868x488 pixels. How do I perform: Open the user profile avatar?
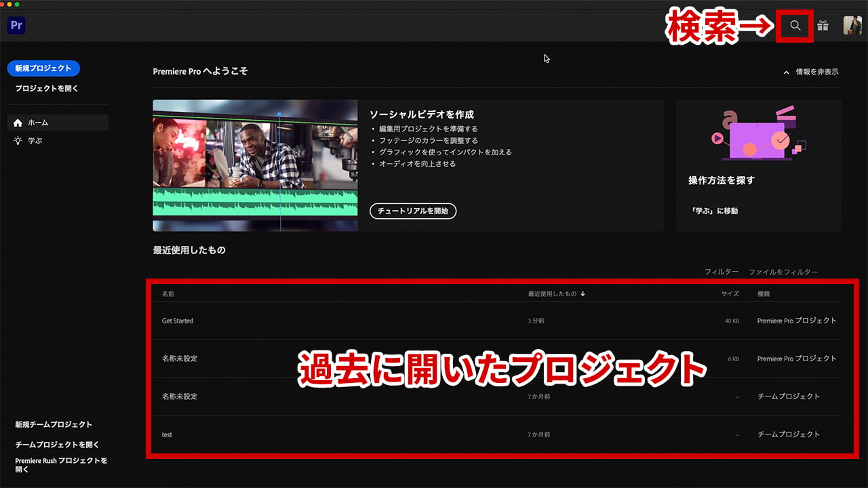click(x=852, y=26)
